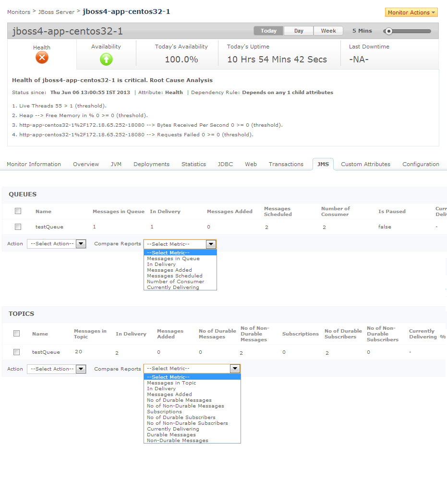Choose No of Durable Messages option
This screenshot has width=447, height=504.
(x=192, y=400)
